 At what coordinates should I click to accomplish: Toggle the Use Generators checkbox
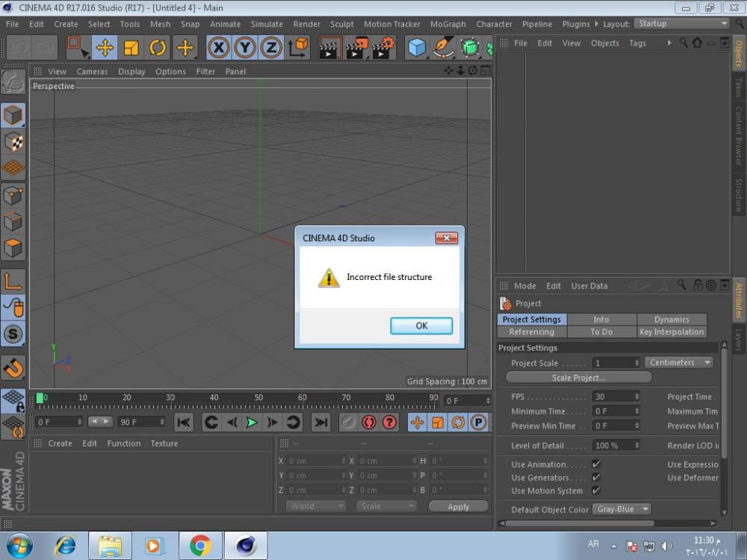[596, 478]
